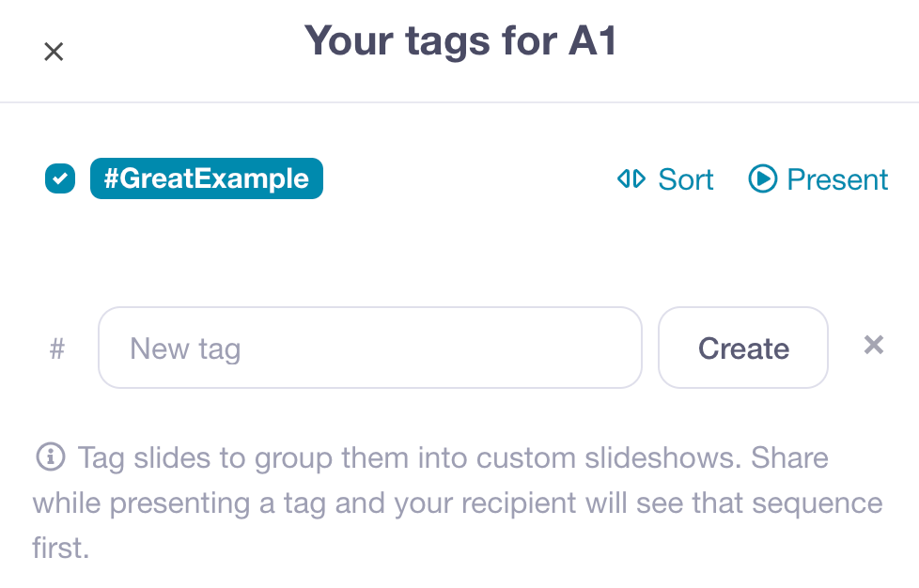Uncheck the #GreatExample tag checkbox
Screen dimensions: 919x588
click(x=60, y=178)
